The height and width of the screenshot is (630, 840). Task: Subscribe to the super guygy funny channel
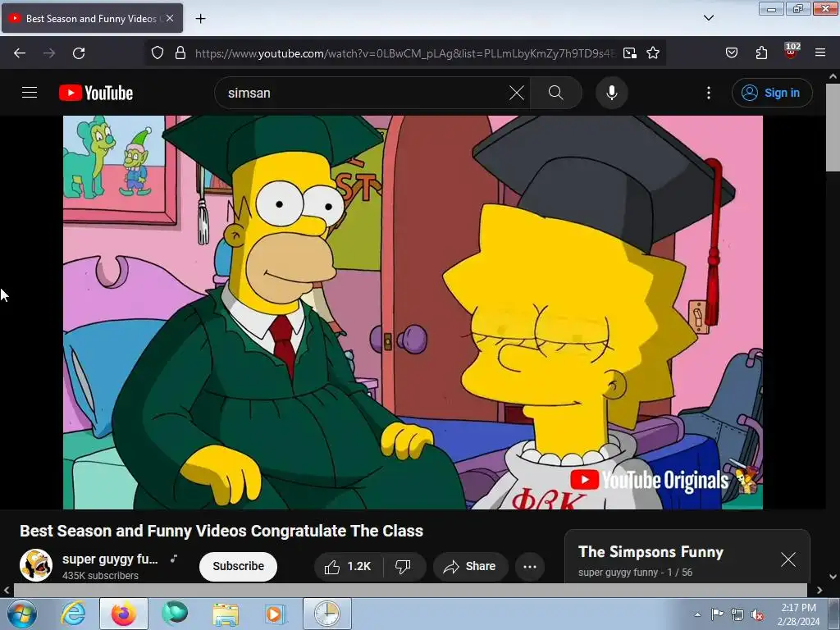tap(239, 566)
